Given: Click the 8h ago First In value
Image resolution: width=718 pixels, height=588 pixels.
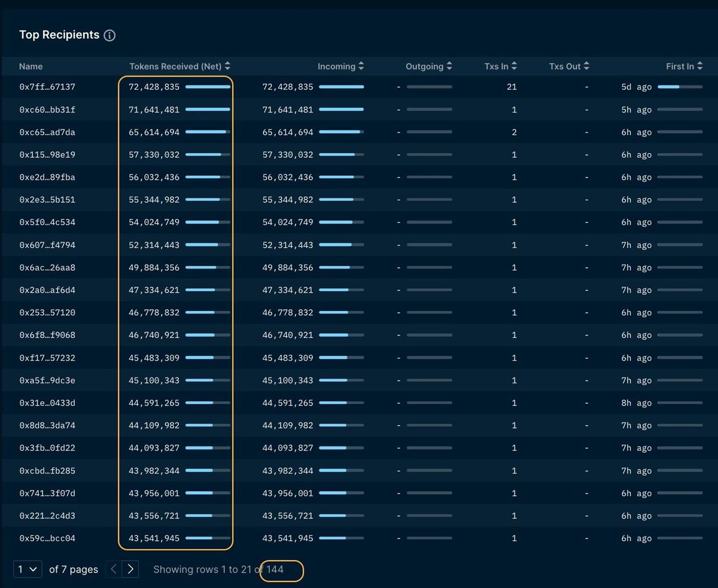Looking at the screenshot, I should point(637,403).
